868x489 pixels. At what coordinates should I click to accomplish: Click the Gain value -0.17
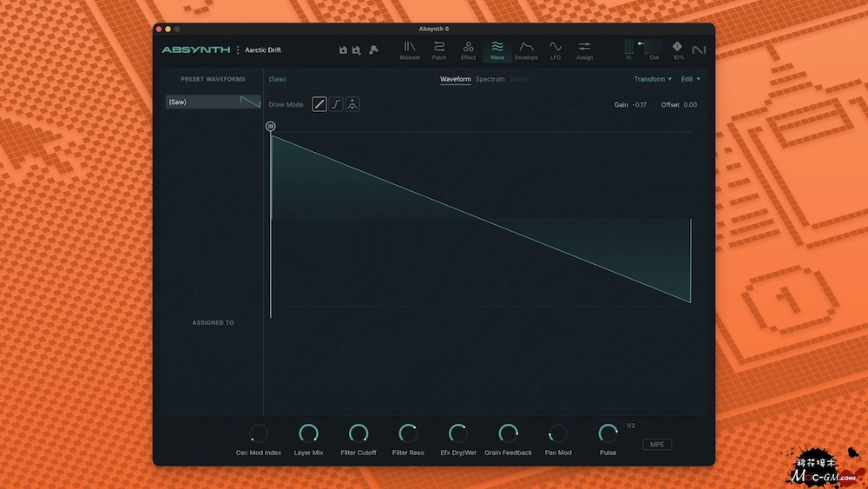pos(640,105)
